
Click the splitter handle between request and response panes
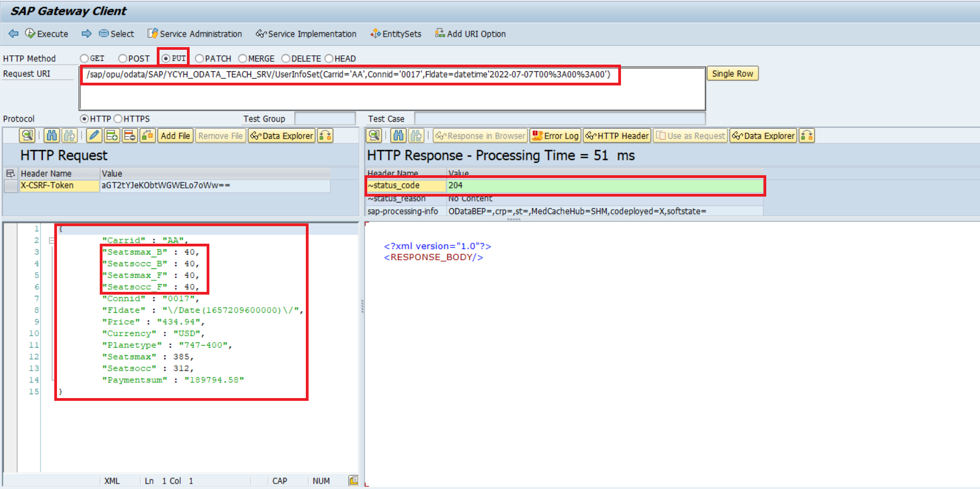(x=362, y=306)
